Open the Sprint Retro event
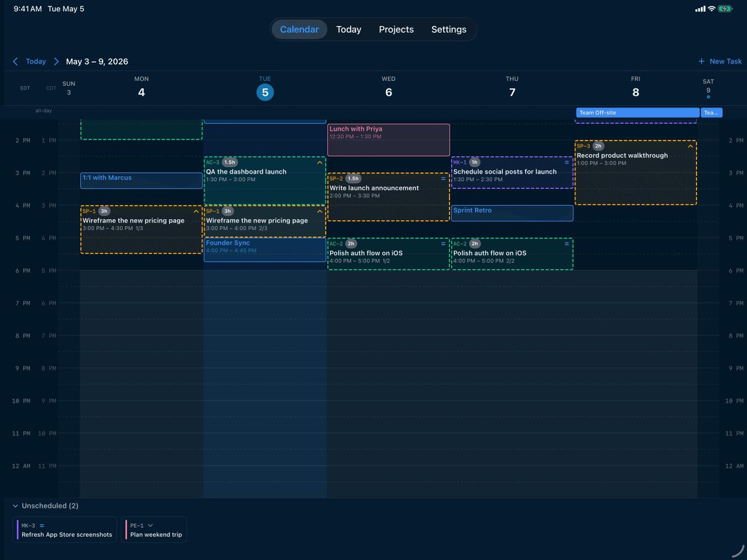This screenshot has width=747, height=560. point(512,213)
